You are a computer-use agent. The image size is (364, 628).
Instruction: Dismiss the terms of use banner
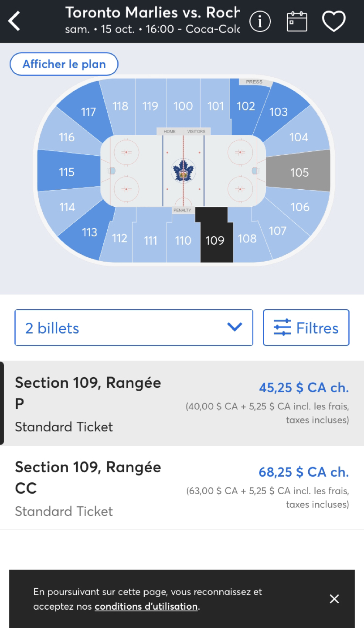coord(334,599)
